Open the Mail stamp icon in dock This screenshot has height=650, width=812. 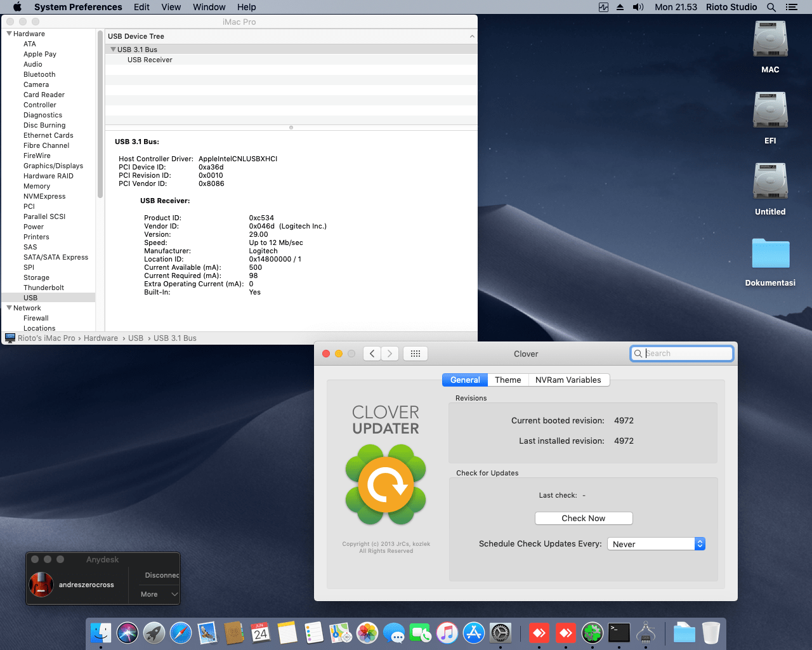207,633
